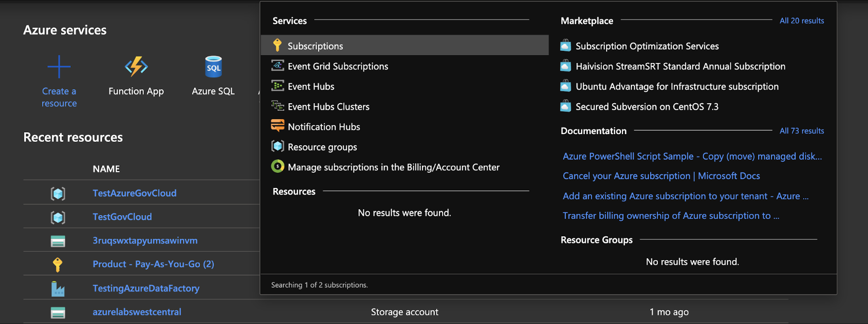Open Cancel your Azure subscription doc
Image resolution: width=868 pixels, height=324 pixels.
(x=661, y=176)
